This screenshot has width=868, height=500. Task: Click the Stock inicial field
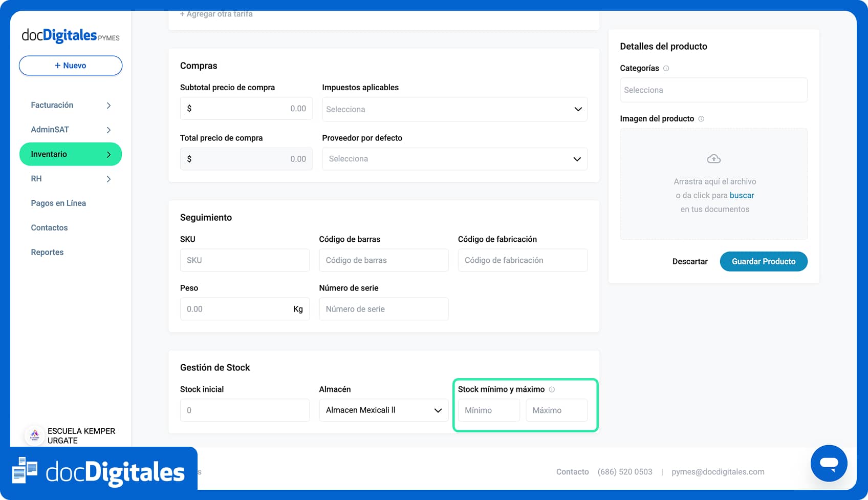coord(245,410)
